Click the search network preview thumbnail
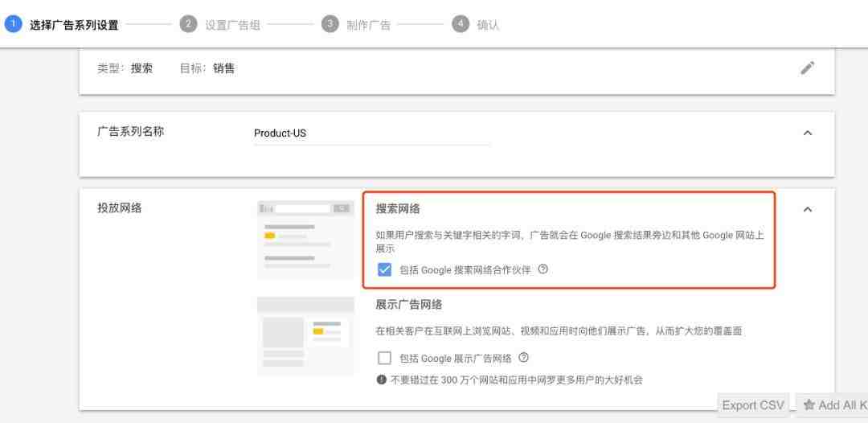Viewport: 868px width, 423px height. coord(305,239)
